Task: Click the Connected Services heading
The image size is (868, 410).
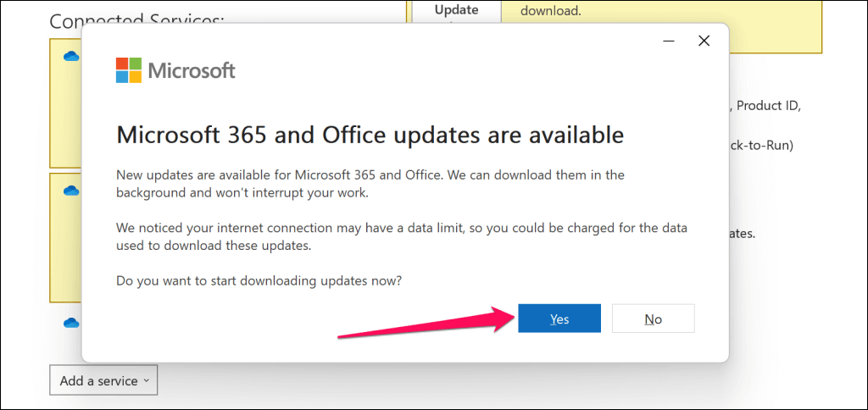Action: tap(136, 20)
